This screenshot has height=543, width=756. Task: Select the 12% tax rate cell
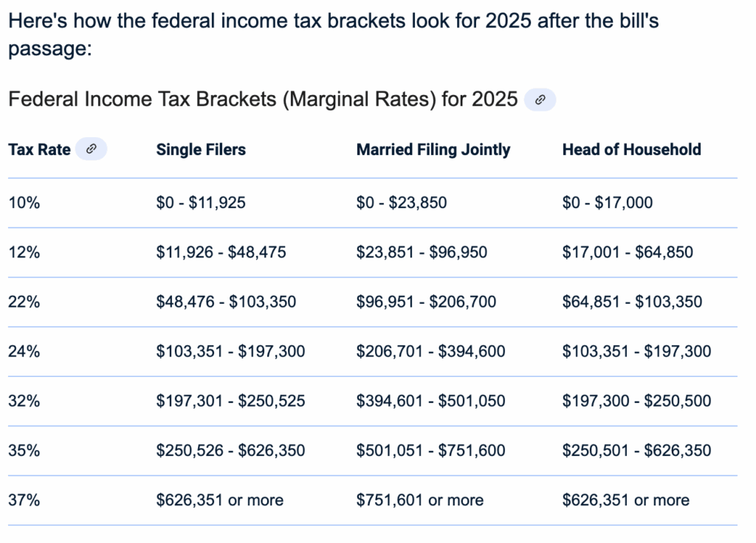tap(24, 252)
